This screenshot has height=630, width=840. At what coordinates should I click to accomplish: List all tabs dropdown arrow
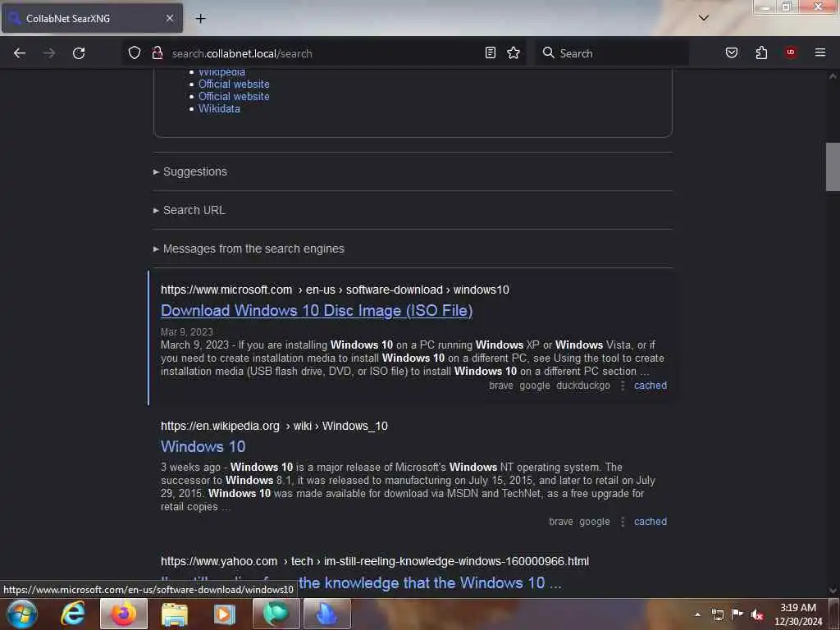[x=704, y=18]
